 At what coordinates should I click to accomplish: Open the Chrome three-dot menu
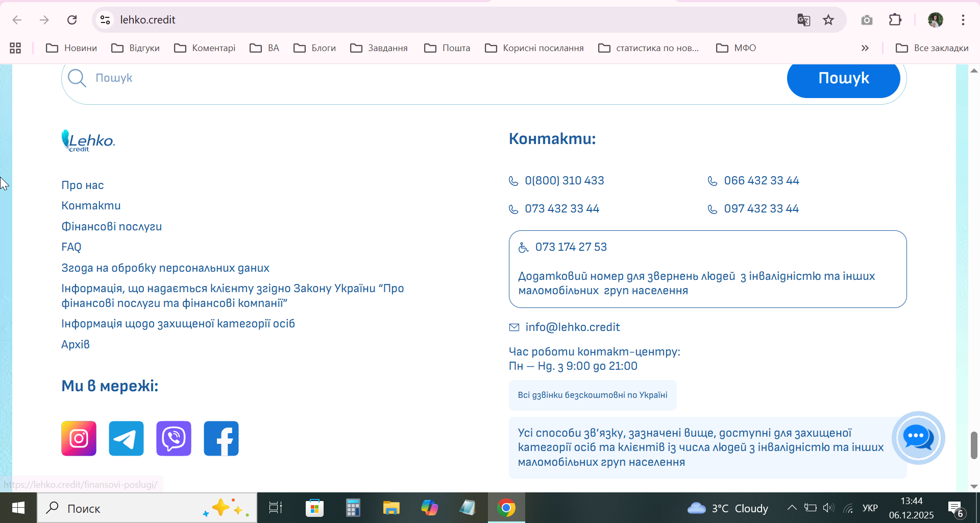963,20
